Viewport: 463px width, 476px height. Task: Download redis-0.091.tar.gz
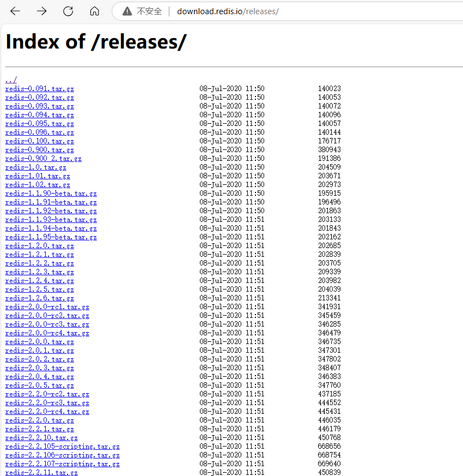(39, 88)
